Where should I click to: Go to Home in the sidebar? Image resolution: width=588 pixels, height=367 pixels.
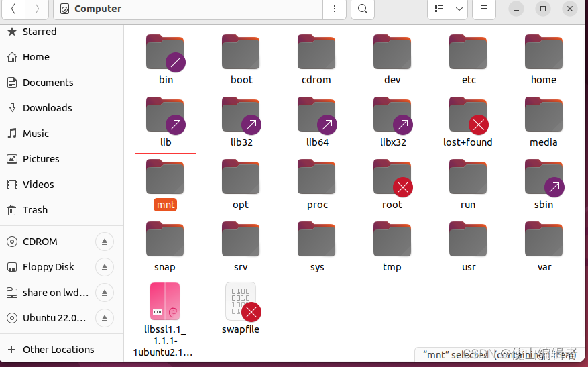[x=62, y=57]
